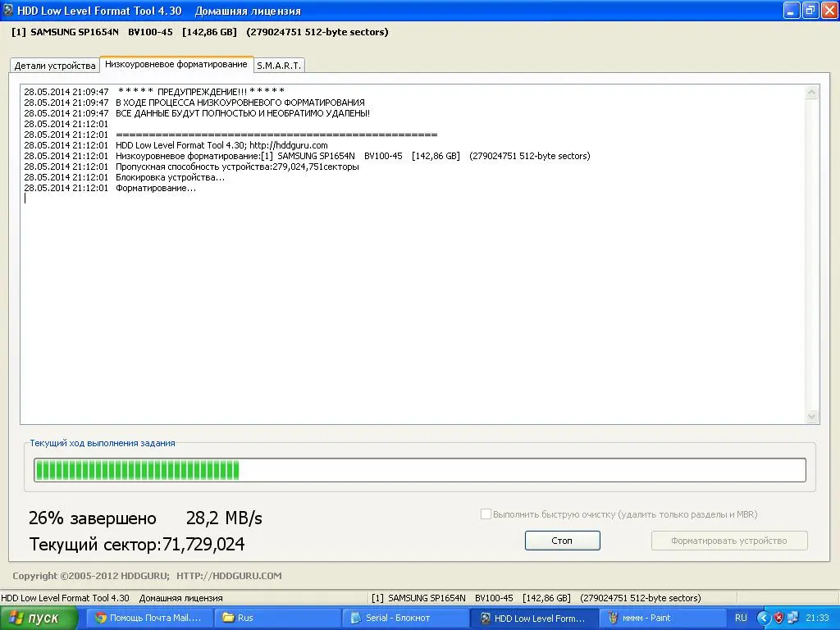
Task: Click the red shield security tray icon
Action: 779,618
